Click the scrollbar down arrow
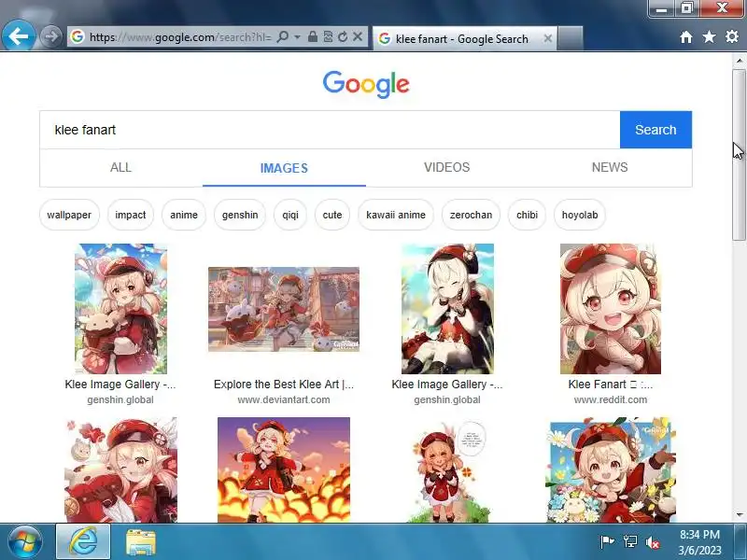This screenshot has width=747, height=560. pyautogui.click(x=739, y=515)
